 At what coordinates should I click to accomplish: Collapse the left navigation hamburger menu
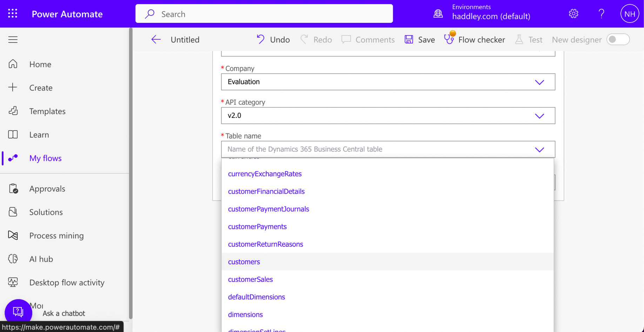[13, 40]
